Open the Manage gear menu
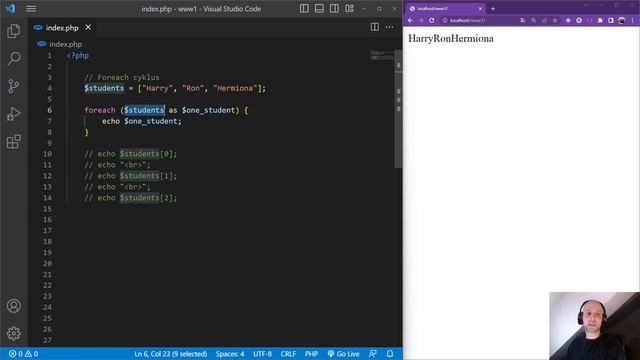The height and width of the screenshot is (360, 640). [x=13, y=333]
